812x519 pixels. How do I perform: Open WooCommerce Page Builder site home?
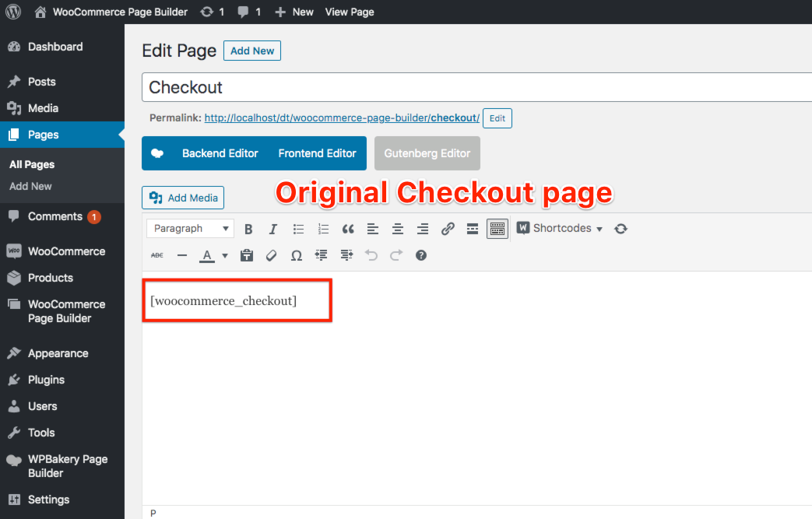coord(111,12)
